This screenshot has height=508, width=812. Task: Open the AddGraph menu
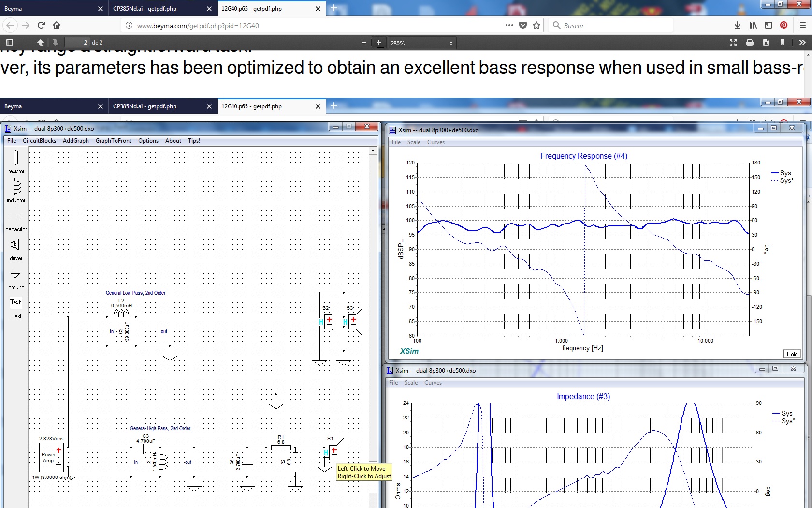(76, 141)
